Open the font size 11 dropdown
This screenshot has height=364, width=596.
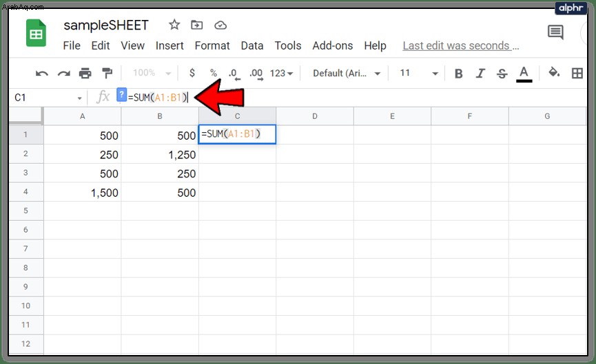[x=419, y=73]
